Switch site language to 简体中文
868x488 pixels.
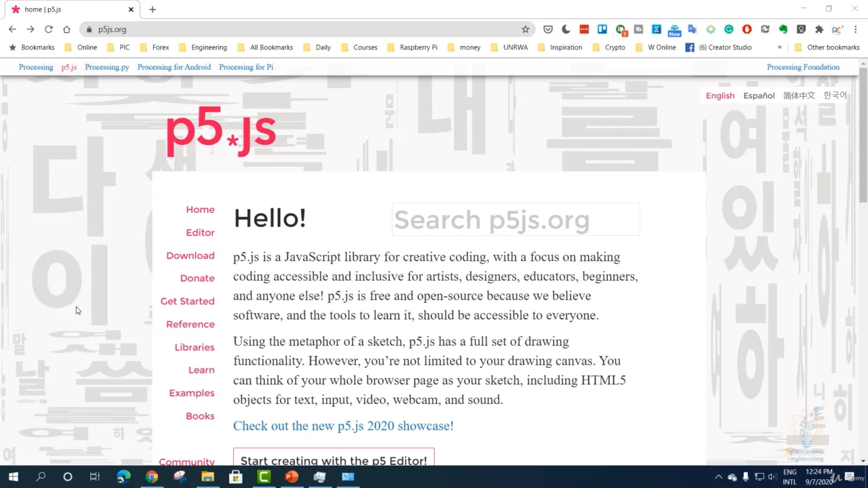[799, 96]
